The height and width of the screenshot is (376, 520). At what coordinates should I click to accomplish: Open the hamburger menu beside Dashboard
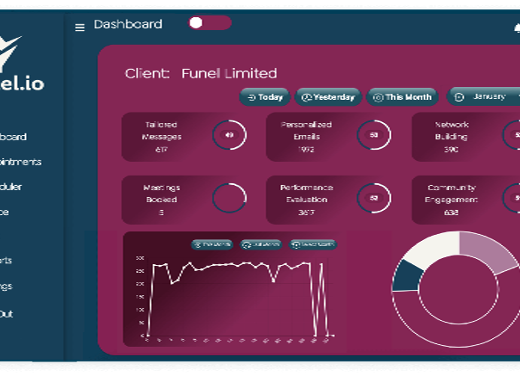[80, 27]
